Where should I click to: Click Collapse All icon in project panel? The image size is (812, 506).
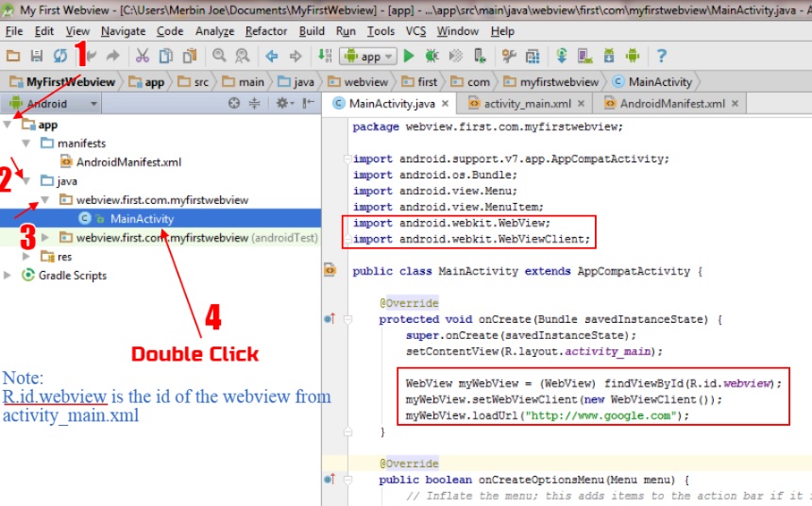pyautogui.click(x=254, y=103)
